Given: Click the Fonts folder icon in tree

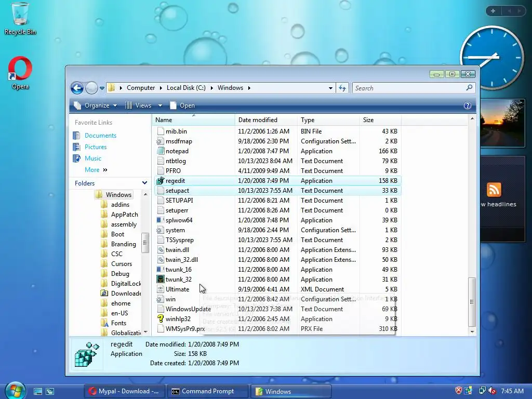Looking at the screenshot, I should [104, 323].
